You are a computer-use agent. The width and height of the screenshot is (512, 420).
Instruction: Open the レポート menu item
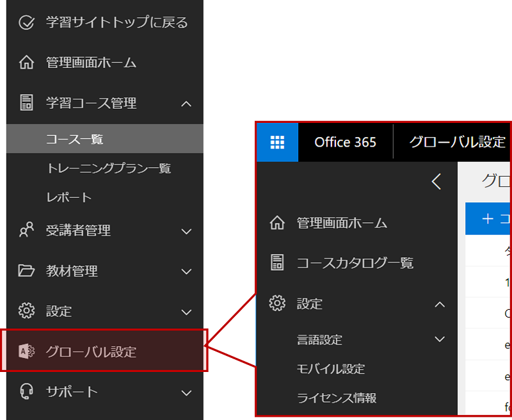[x=69, y=197]
